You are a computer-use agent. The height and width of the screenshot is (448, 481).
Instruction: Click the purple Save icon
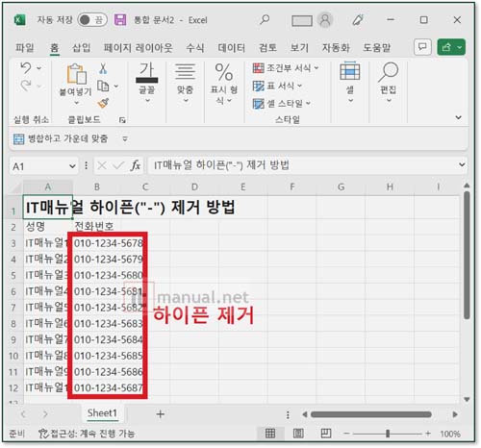coord(120,20)
